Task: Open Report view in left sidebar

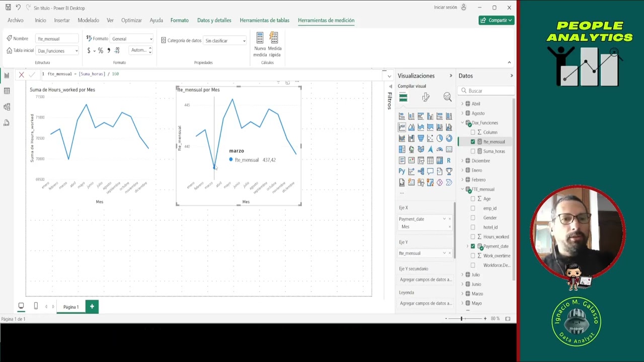Action: [7, 75]
